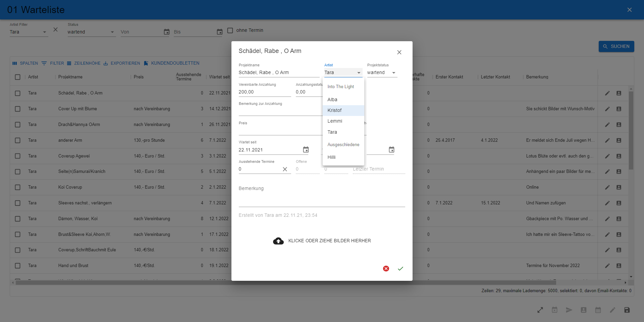Open the Artist Filter dropdown
644x322 pixels.
[x=29, y=32]
